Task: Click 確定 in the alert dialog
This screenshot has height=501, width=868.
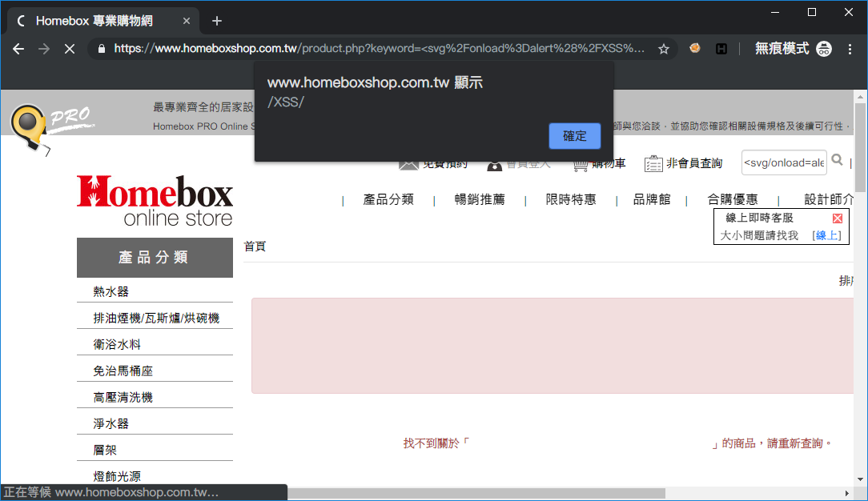Action: [x=575, y=136]
